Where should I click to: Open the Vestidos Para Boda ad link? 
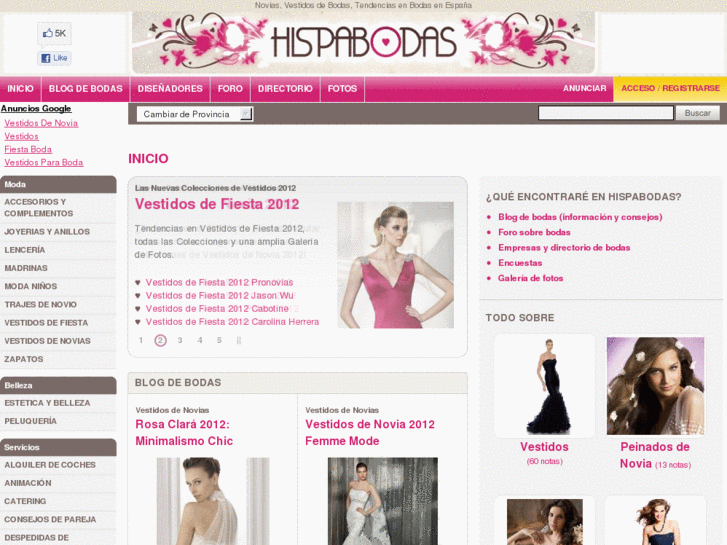44,162
